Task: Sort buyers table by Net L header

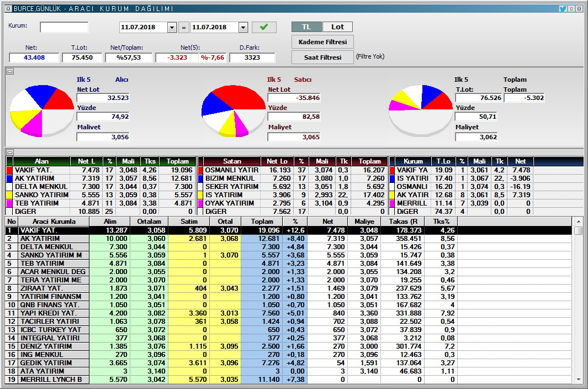Action: [x=86, y=161]
